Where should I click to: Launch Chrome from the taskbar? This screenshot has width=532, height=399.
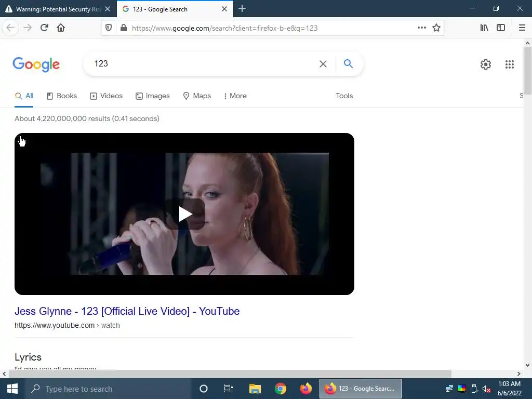click(x=281, y=389)
